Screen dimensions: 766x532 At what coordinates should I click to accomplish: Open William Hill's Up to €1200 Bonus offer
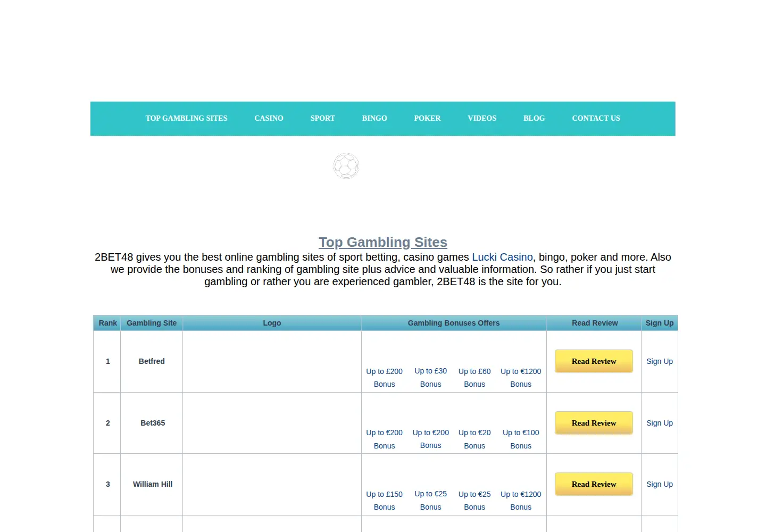pyautogui.click(x=521, y=501)
